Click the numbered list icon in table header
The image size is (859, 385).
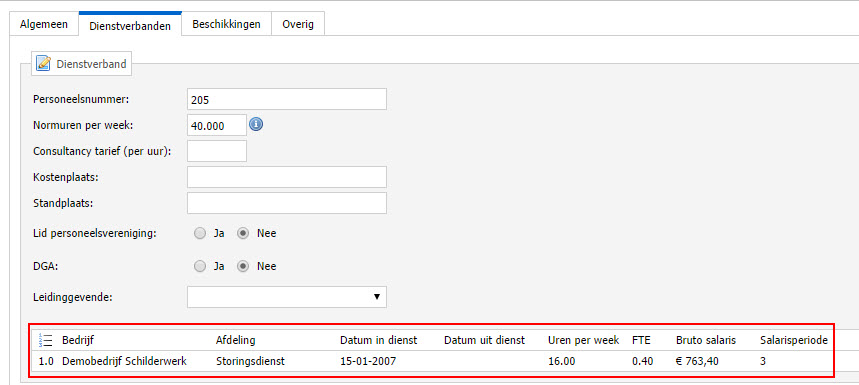click(x=45, y=340)
